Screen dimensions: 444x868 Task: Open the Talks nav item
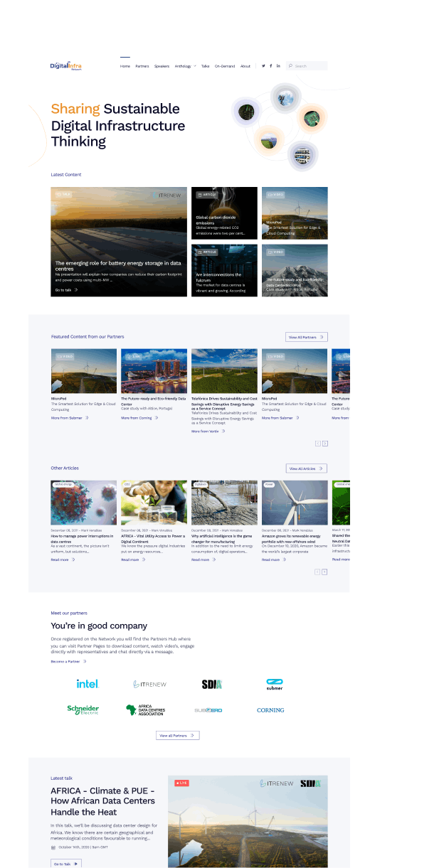click(x=206, y=66)
